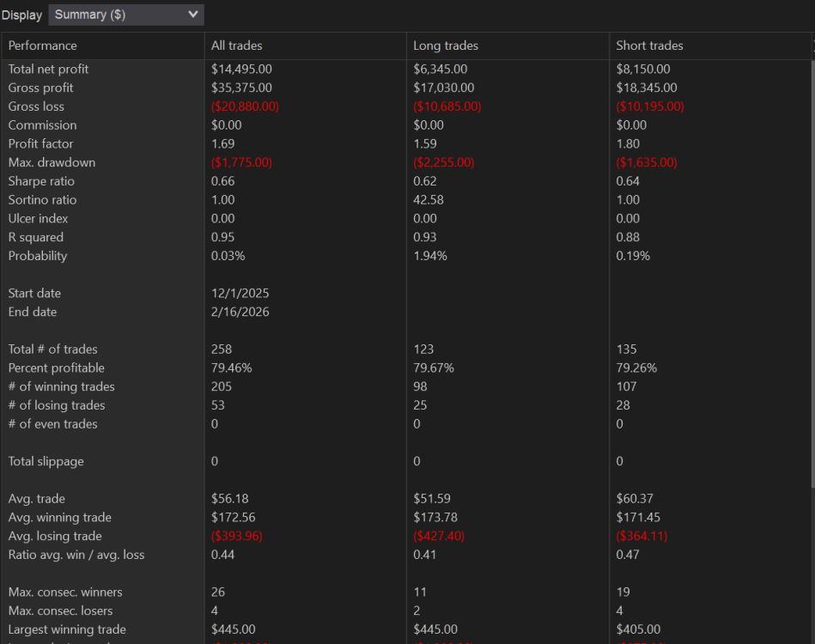
Task: Click Max. drawdown value under Long trades
Action: coord(443,162)
